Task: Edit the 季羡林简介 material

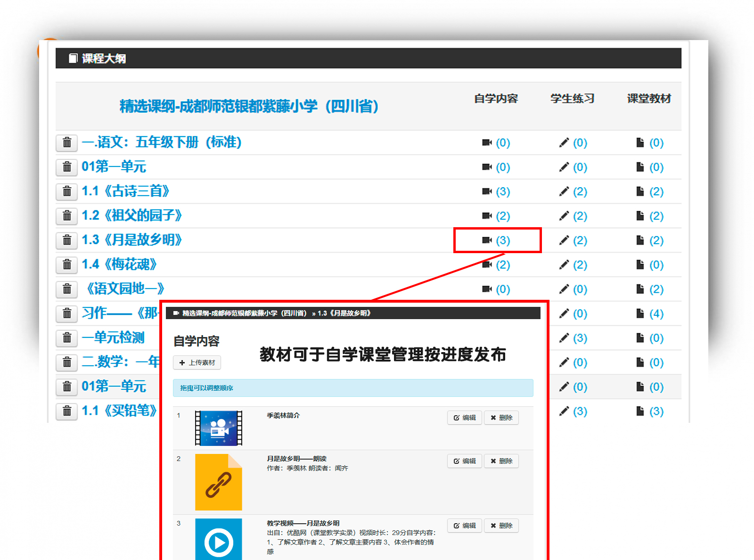Action: (464, 418)
